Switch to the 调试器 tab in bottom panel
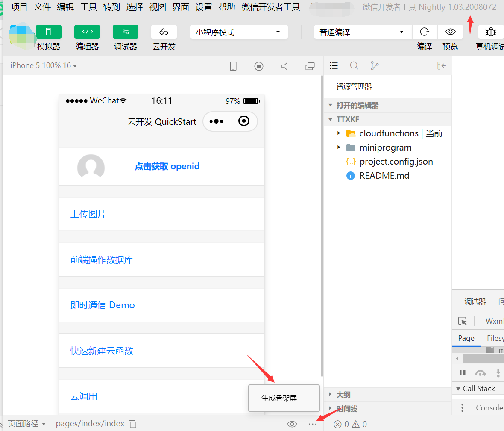This screenshot has height=431, width=504. pyautogui.click(x=475, y=301)
